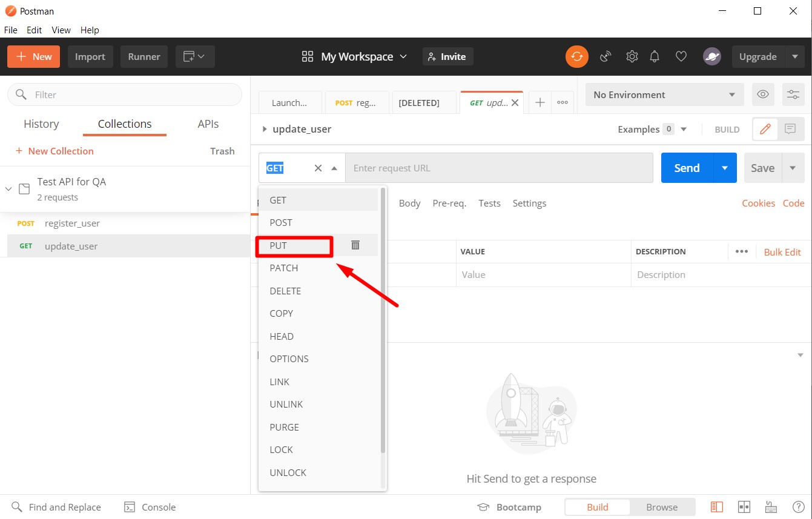Open the No Environment dropdown
Image resolution: width=812 pixels, height=519 pixels.
coord(664,94)
